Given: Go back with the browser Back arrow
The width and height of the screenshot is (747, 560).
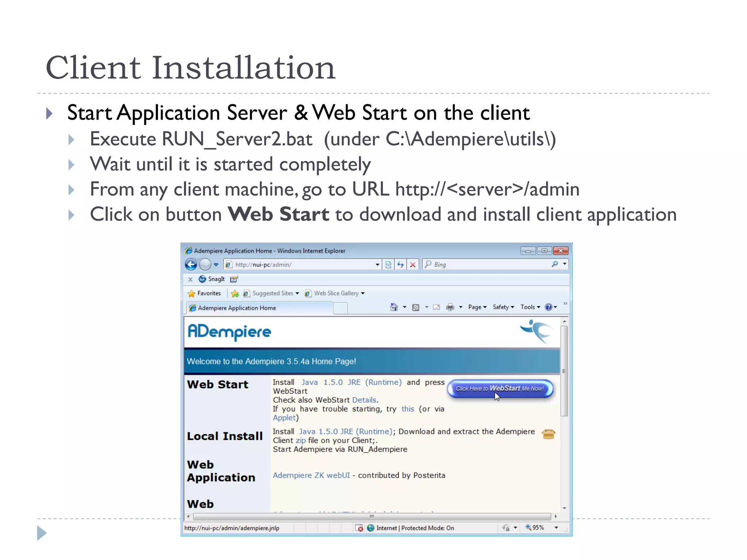Looking at the screenshot, I should coord(191,264).
